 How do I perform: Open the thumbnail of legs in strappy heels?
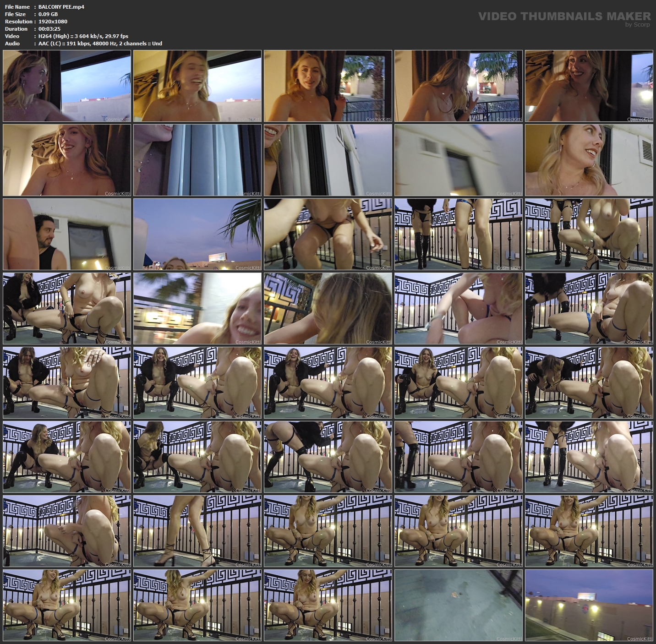(x=197, y=531)
